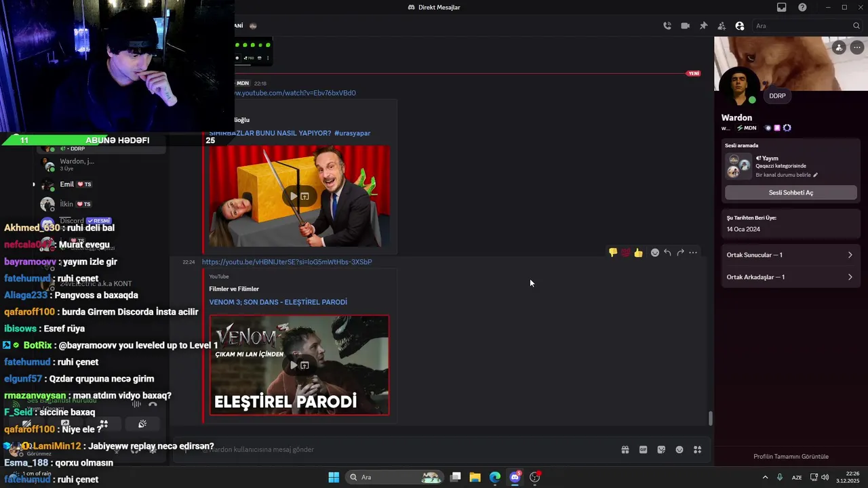Open pinned messages in the chat header
The width and height of the screenshot is (868, 488).
[x=703, y=26]
